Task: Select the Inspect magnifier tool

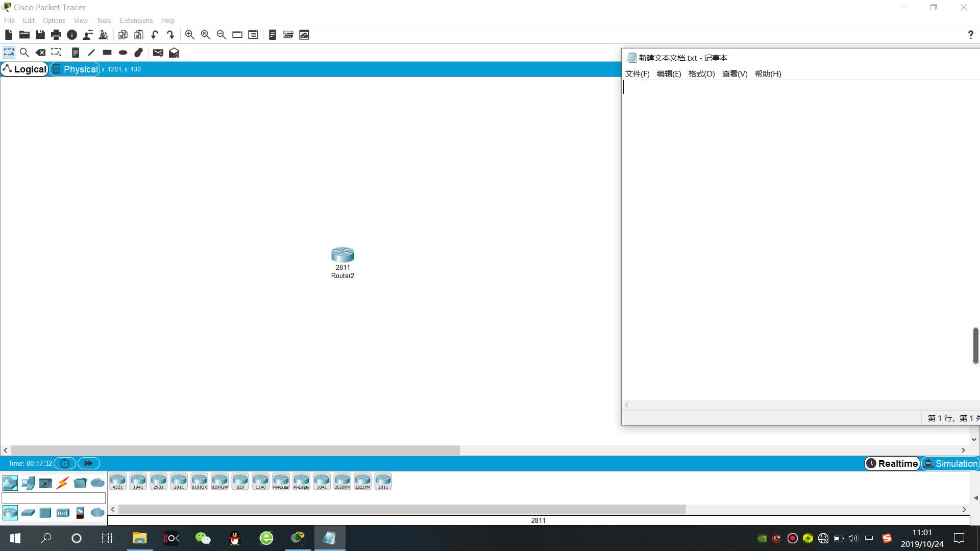Action: (24, 53)
